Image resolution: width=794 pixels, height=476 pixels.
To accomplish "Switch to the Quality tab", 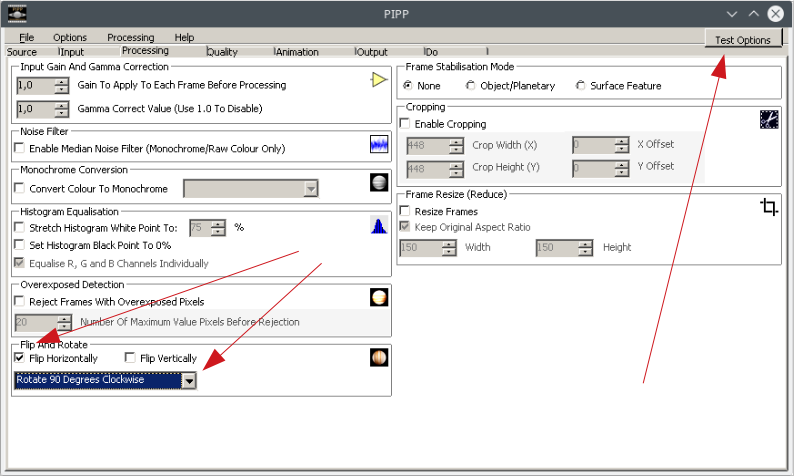I will [222, 52].
